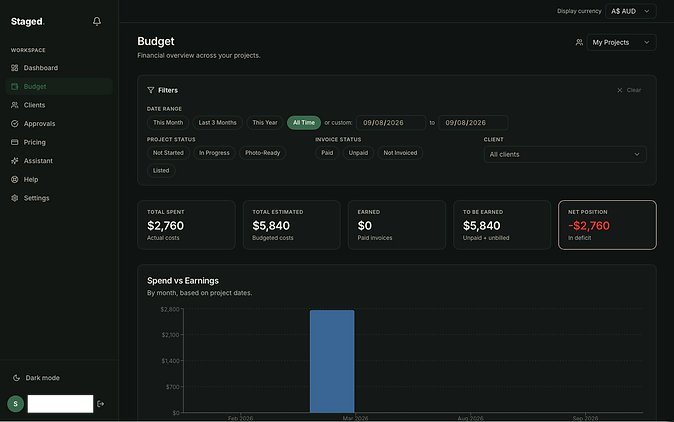Screen dimensions: 674x422
Task: Filter by Unpaid invoice status
Action: (358, 153)
